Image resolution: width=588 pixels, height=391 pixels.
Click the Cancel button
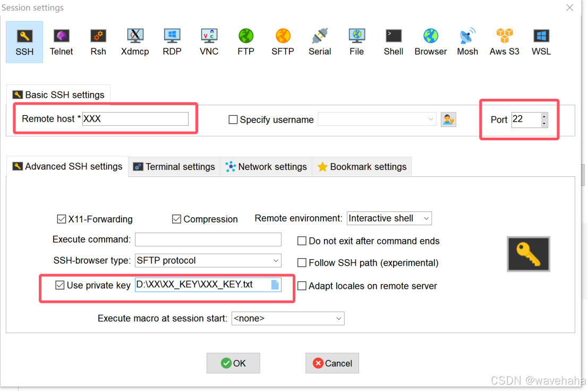[332, 363]
